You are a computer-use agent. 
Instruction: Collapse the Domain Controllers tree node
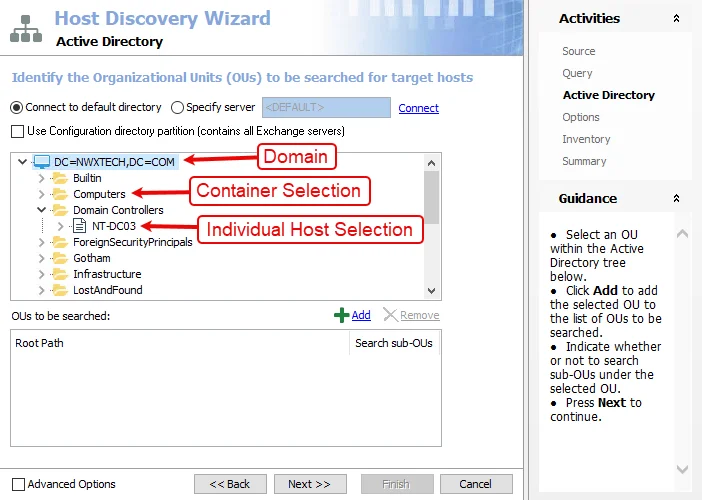pyautogui.click(x=42, y=210)
